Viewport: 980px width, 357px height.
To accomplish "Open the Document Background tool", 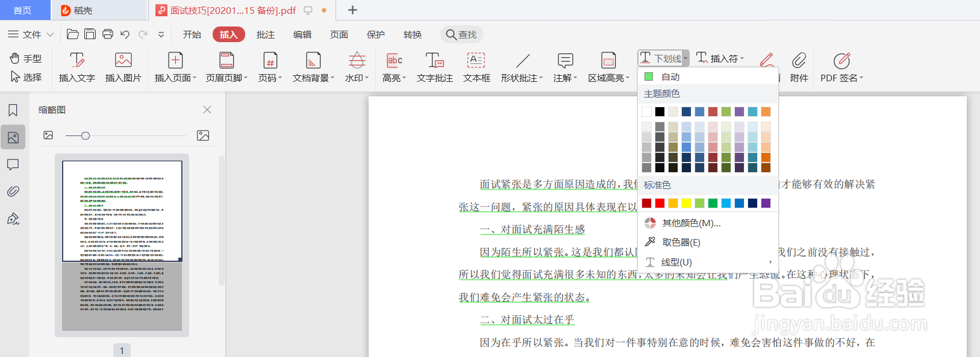I will click(x=313, y=67).
